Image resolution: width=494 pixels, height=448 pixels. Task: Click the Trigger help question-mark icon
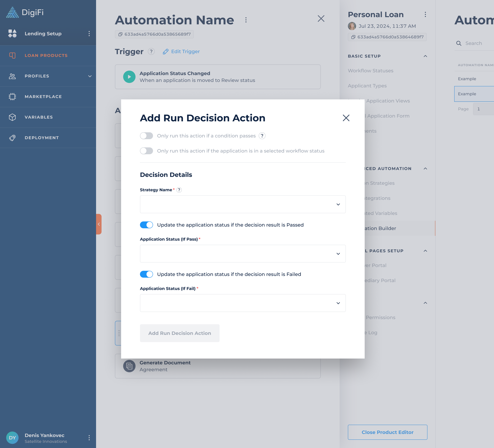point(151,51)
